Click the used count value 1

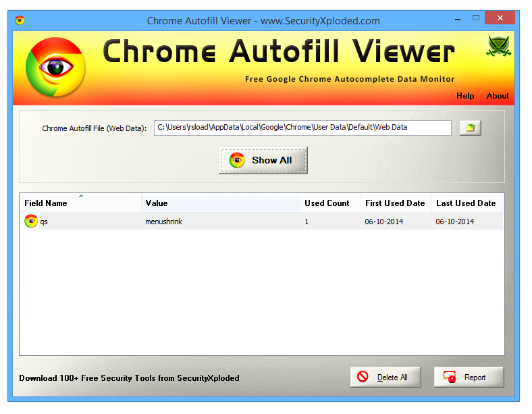point(307,222)
